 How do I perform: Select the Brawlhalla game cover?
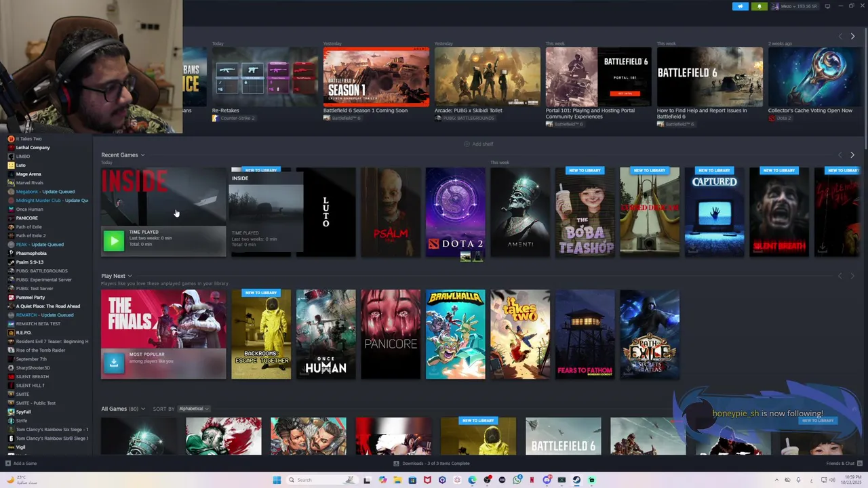point(455,334)
